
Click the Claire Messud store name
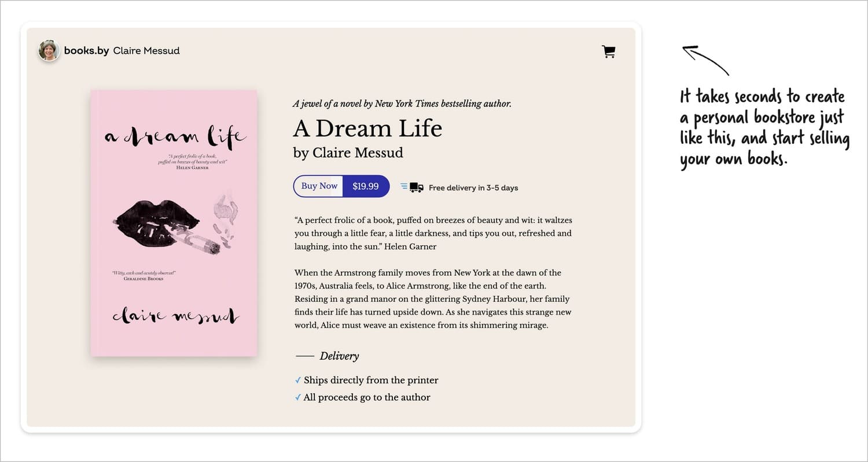click(146, 51)
